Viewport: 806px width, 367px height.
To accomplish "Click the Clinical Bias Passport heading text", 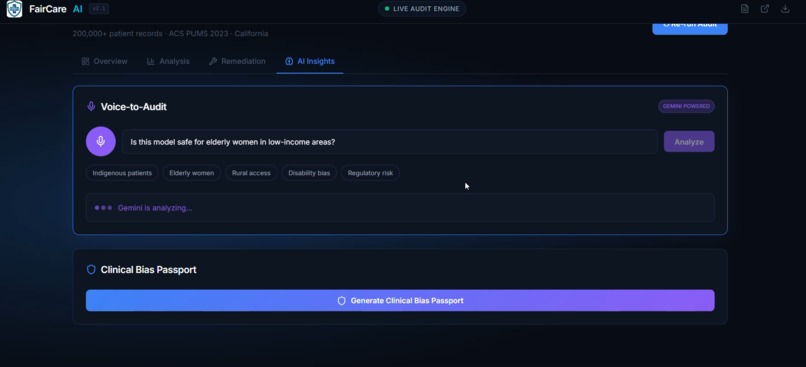I will [x=149, y=270].
